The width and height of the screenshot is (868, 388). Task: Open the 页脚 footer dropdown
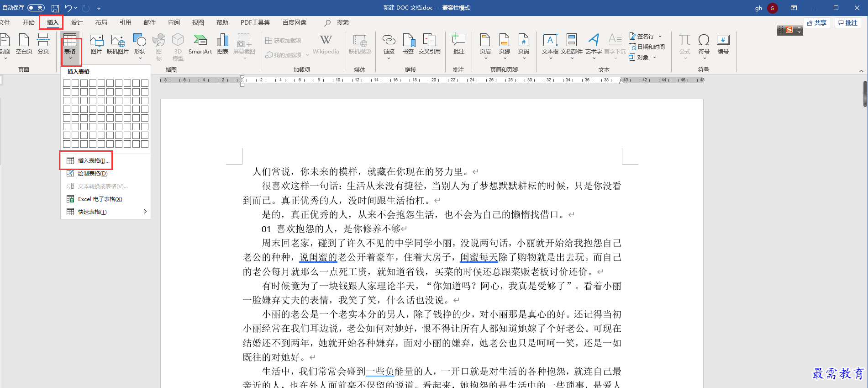point(505,47)
